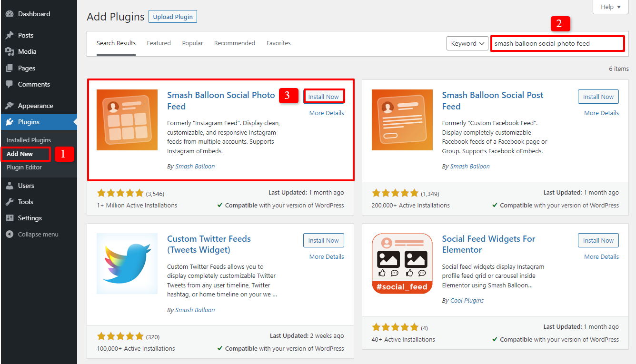Click the "6 items" count text
Image resolution: width=636 pixels, height=364 pixels.
[x=619, y=69]
